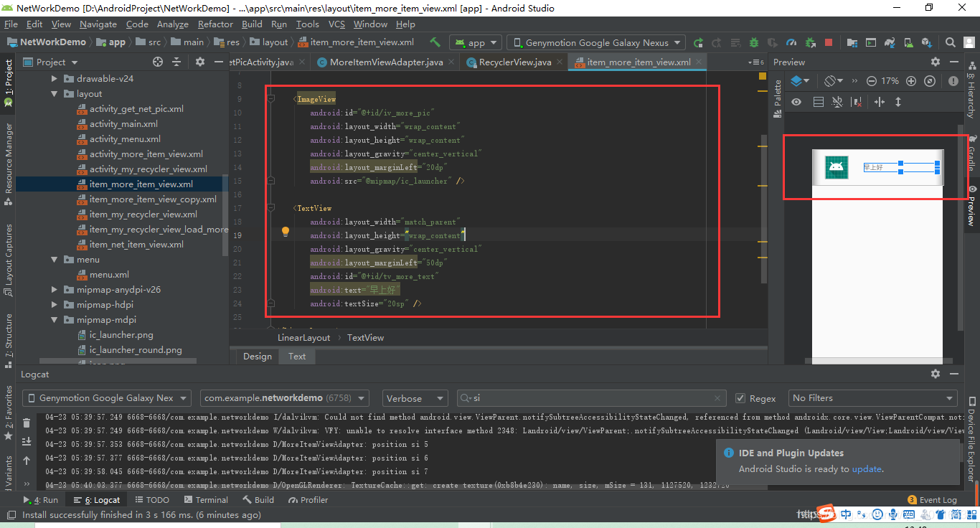Screen dimensions: 980x528
Task: Click the update link in the notification balloon
Action: click(x=866, y=469)
